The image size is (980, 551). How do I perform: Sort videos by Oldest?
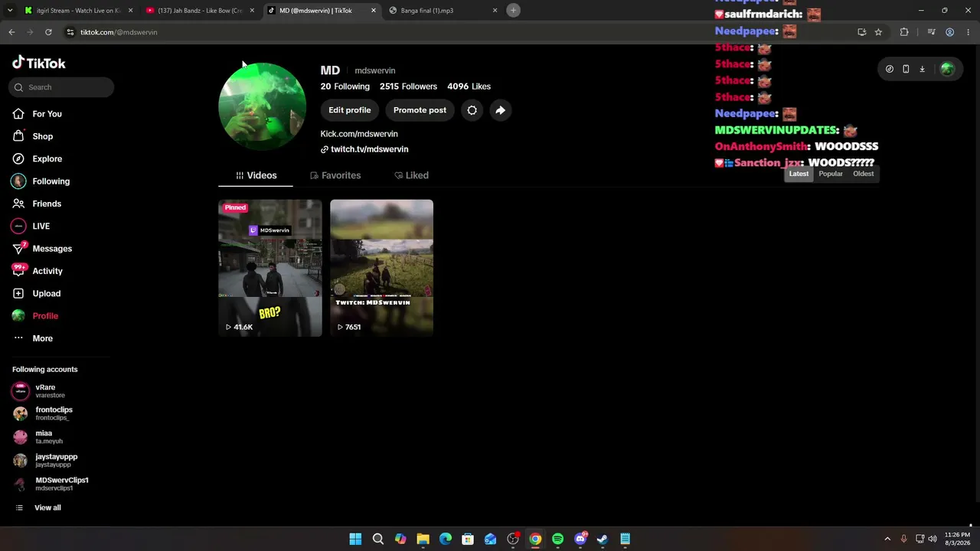(864, 174)
